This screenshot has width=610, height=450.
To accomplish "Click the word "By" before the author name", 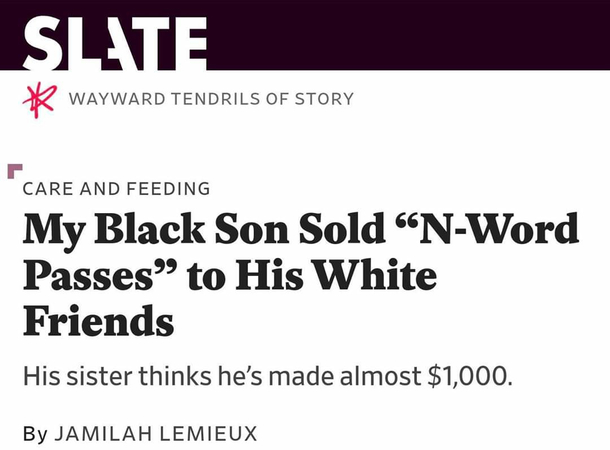I will (x=35, y=434).
